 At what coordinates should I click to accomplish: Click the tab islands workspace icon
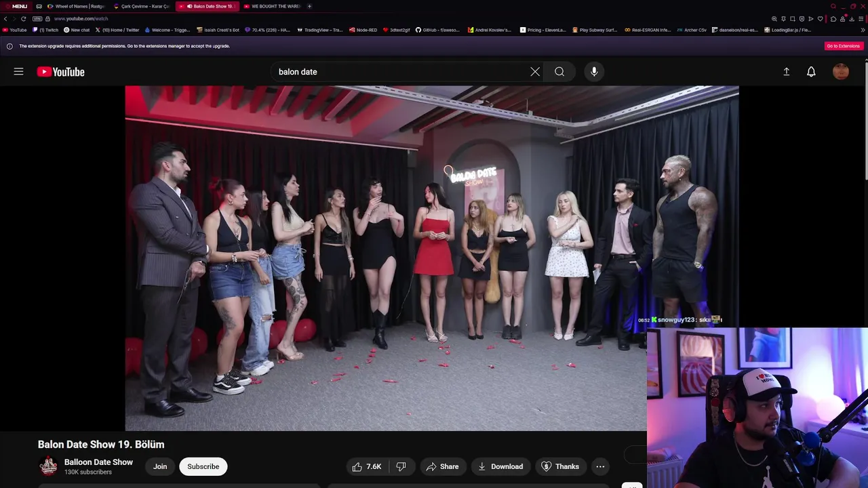[39, 6]
